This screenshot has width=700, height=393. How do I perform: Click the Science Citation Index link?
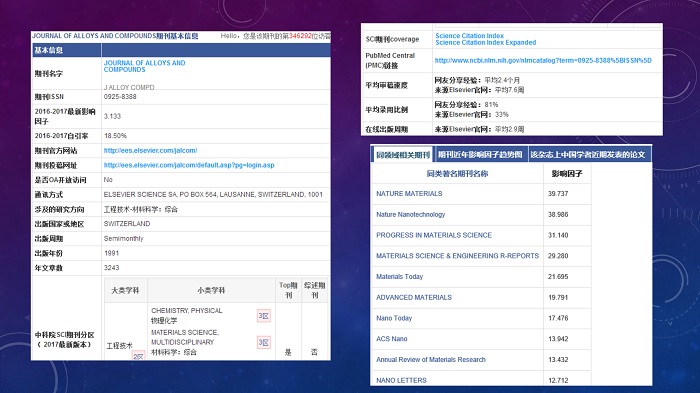pyautogui.click(x=469, y=36)
